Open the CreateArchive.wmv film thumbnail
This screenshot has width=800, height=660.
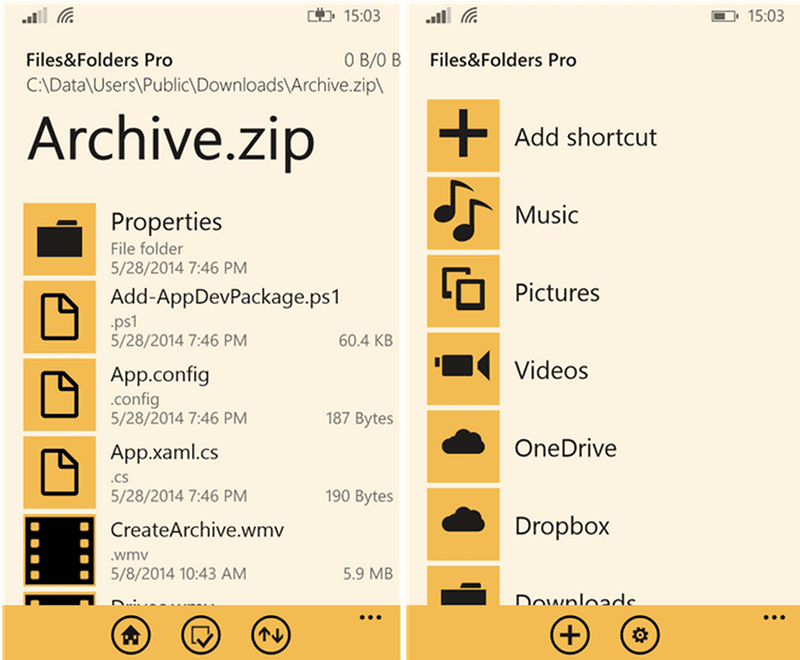[x=59, y=550]
